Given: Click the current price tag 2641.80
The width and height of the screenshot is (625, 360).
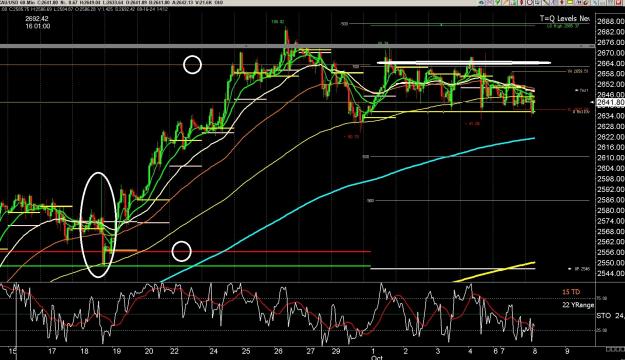Looking at the screenshot, I should point(611,103).
